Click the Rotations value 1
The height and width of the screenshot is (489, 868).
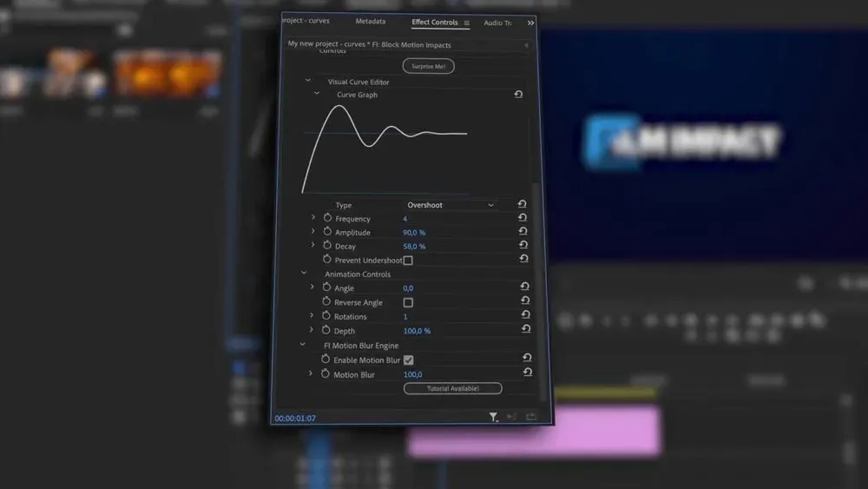tap(405, 317)
